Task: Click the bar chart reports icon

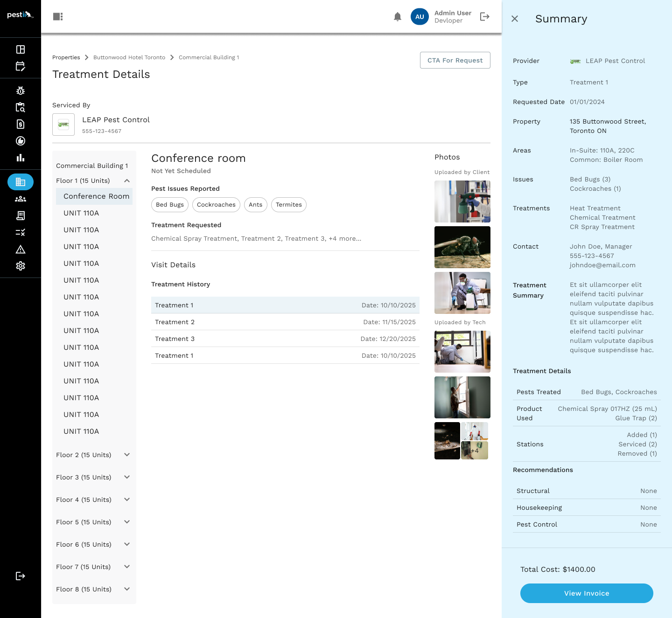Action: tap(21, 158)
